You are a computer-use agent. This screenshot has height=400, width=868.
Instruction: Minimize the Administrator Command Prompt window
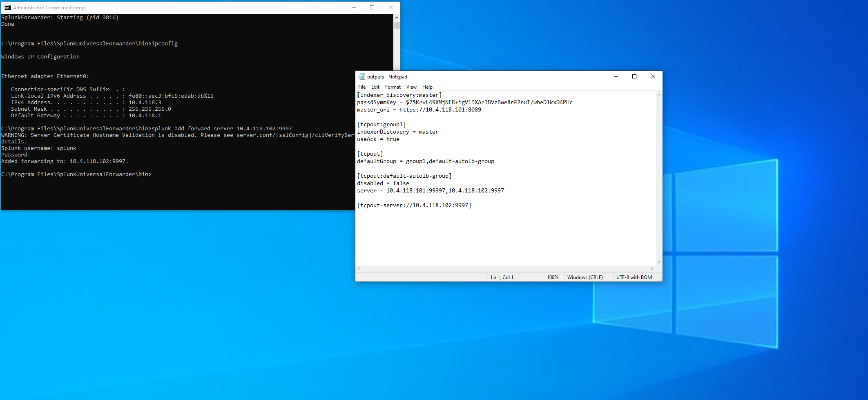354,7
